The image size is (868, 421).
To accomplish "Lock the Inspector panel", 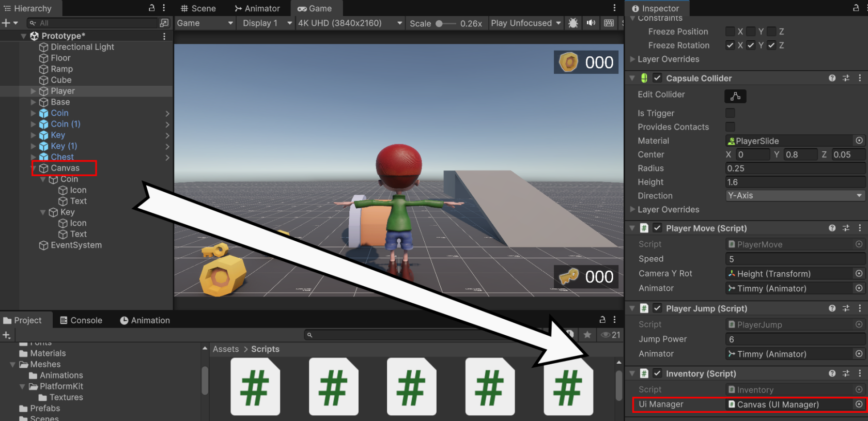I will (x=856, y=8).
